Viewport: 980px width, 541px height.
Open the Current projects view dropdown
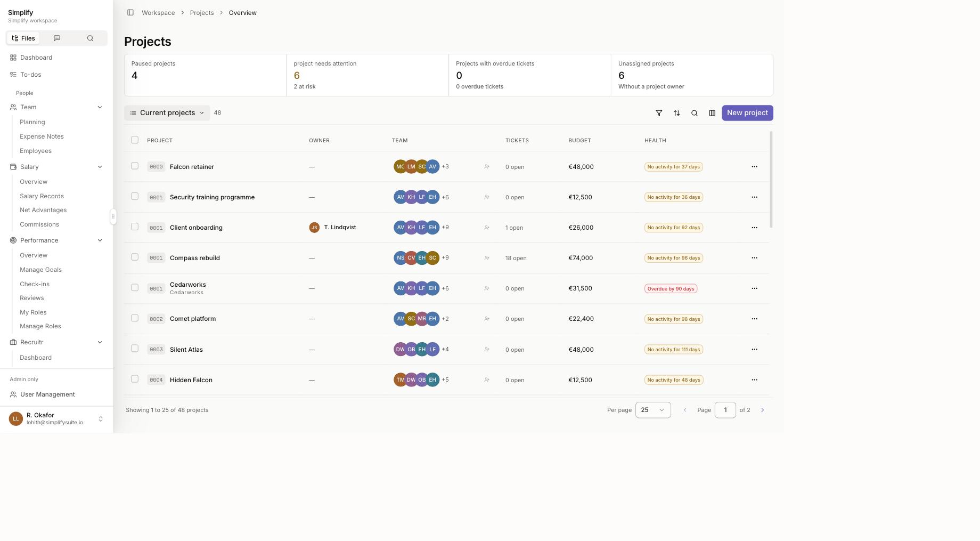click(x=167, y=113)
